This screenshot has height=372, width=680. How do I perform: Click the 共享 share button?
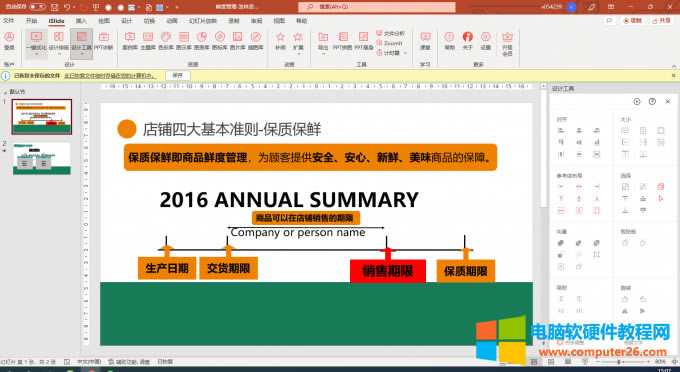pyautogui.click(x=661, y=20)
